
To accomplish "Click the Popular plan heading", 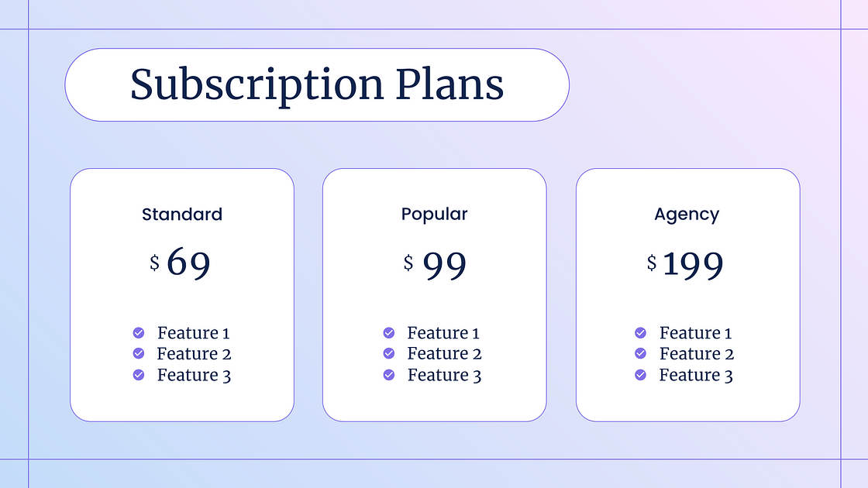I will [x=435, y=214].
